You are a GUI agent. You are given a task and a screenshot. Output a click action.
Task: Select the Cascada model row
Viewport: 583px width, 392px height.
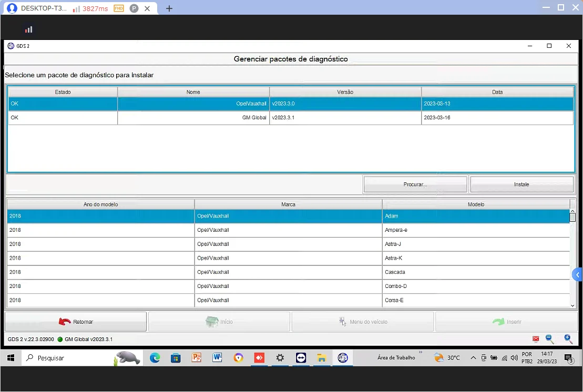288,272
